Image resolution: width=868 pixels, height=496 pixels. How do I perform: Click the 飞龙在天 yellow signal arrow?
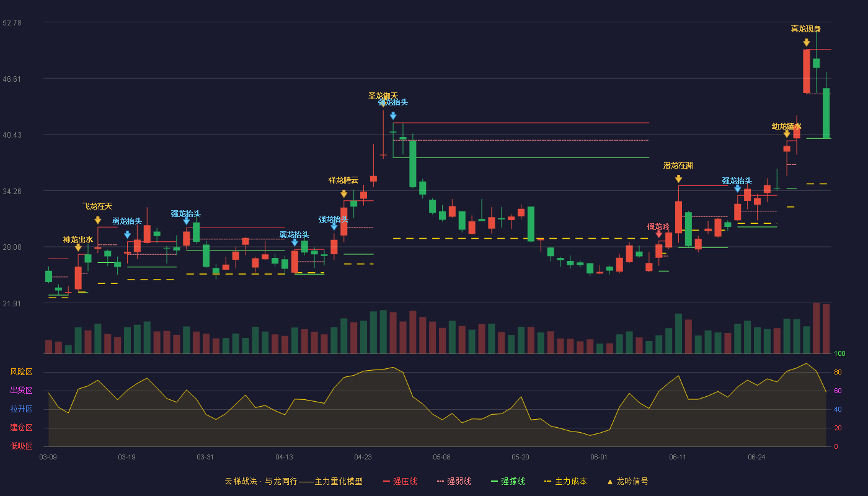click(x=98, y=220)
